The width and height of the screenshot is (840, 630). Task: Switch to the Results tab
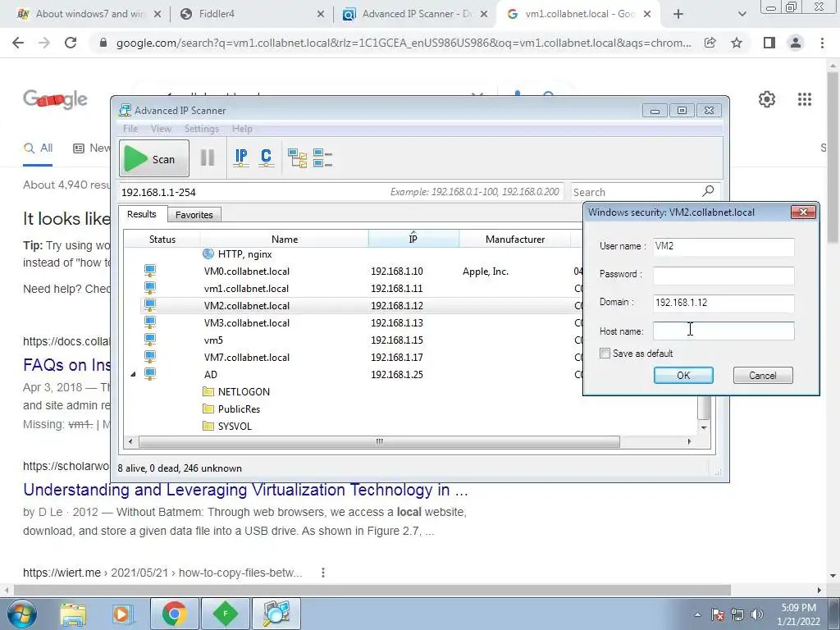pos(141,214)
